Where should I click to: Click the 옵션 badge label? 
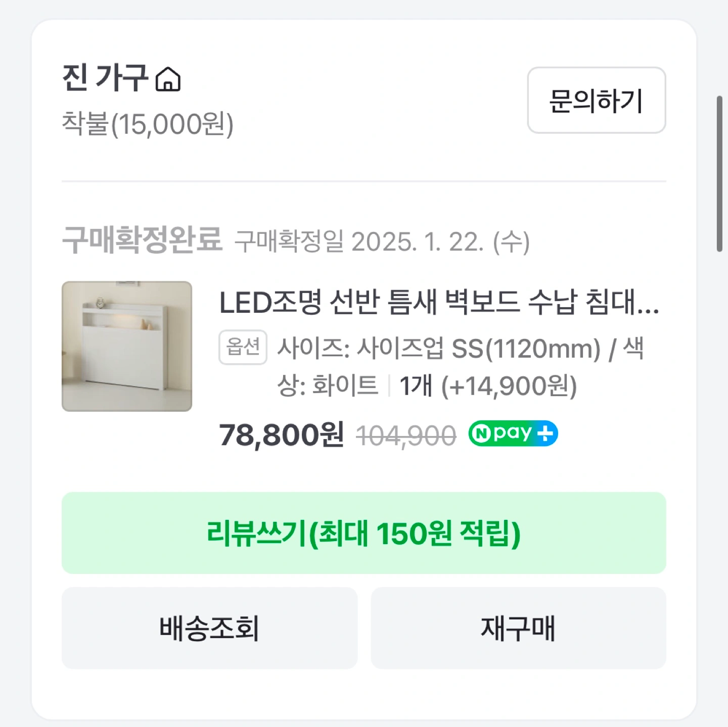243,347
